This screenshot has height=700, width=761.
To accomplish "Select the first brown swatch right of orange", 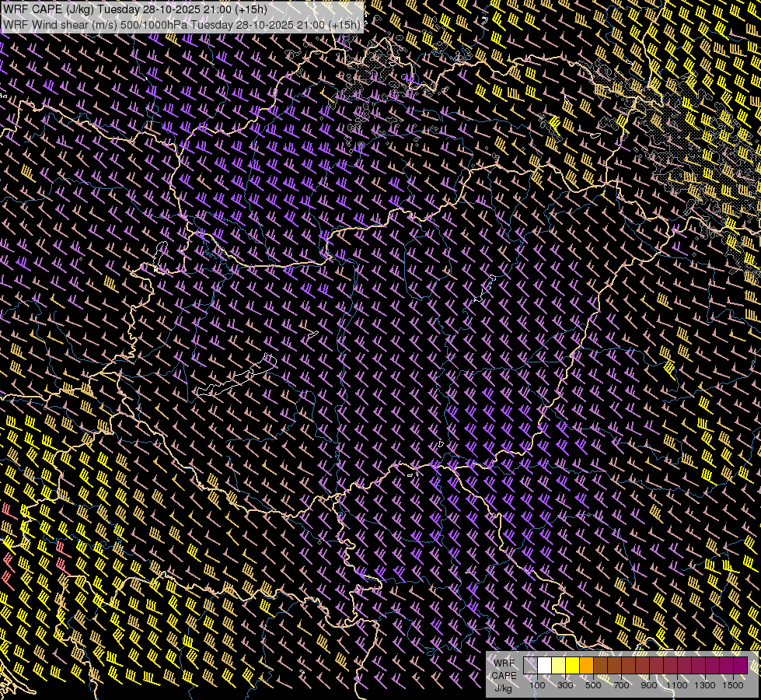I will [600, 666].
